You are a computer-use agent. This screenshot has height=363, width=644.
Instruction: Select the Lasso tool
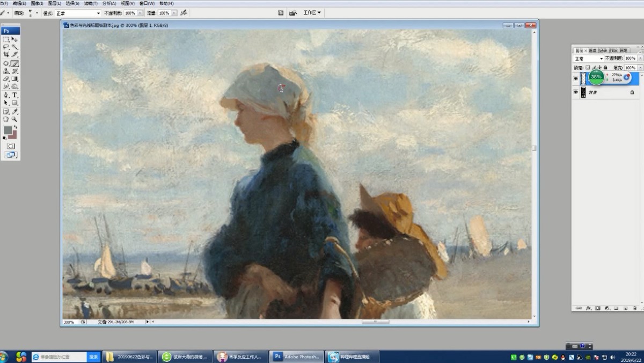6,47
